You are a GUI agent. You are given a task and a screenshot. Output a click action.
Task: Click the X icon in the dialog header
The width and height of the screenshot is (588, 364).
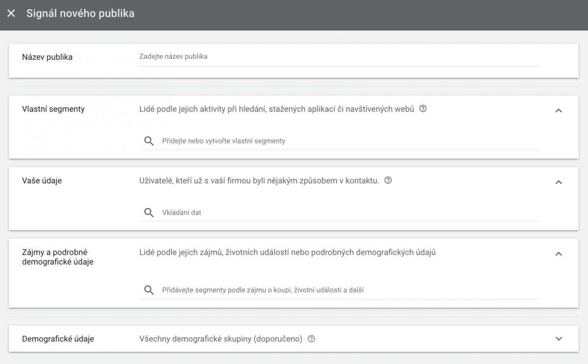click(x=11, y=13)
